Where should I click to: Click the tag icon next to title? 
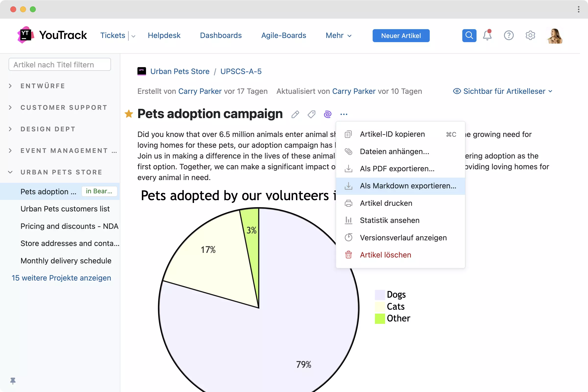tap(311, 114)
